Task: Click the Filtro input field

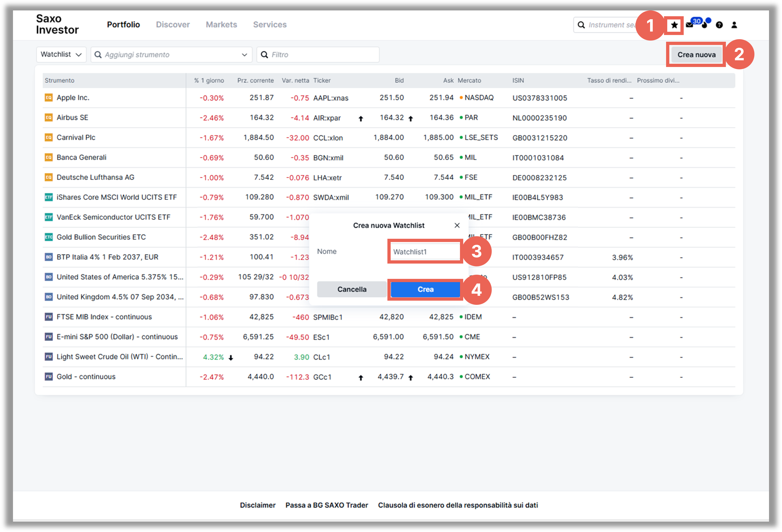Action: click(318, 54)
